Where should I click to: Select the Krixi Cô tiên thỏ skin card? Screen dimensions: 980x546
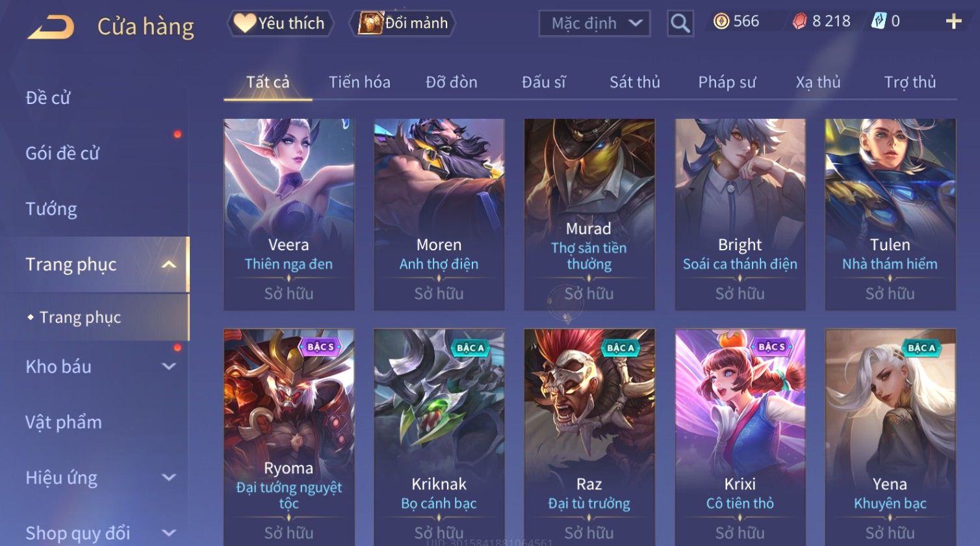click(x=740, y=437)
